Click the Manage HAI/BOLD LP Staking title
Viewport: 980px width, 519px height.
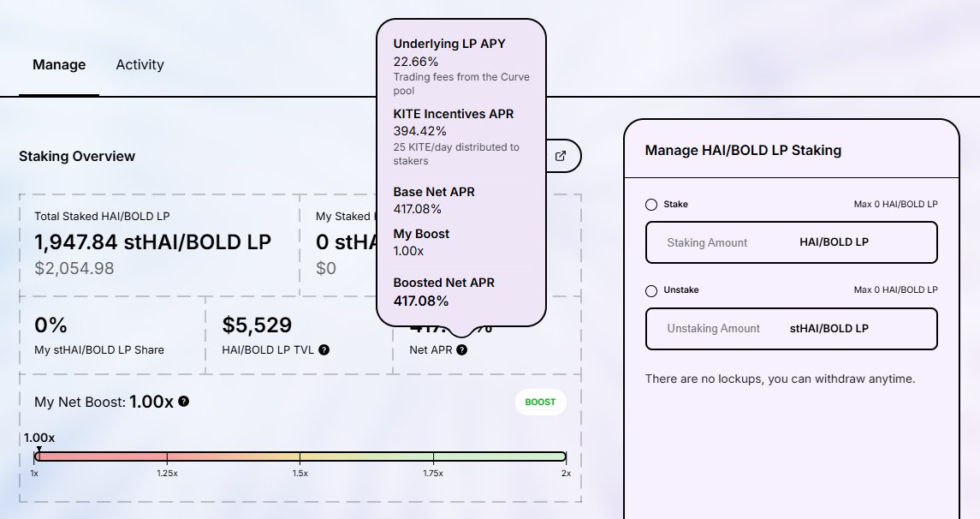pos(743,150)
